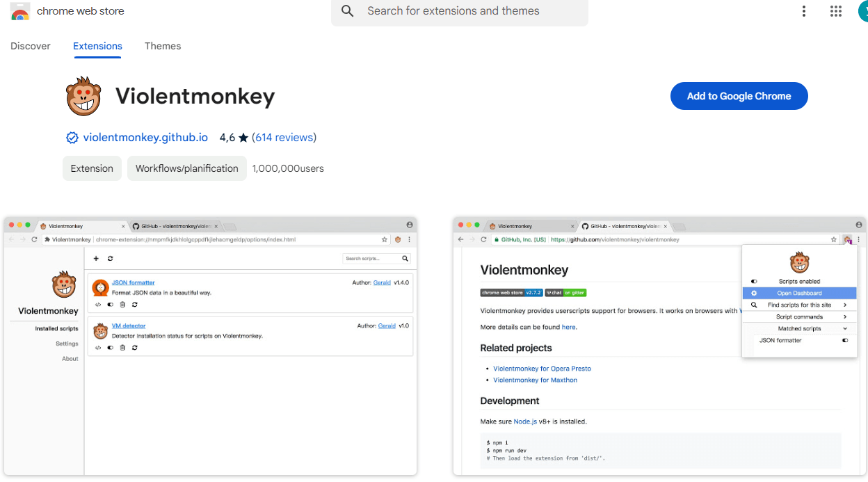This screenshot has width=868, height=482.
Task: Click the Violentmonkey monkey logo
Action: tap(83, 96)
